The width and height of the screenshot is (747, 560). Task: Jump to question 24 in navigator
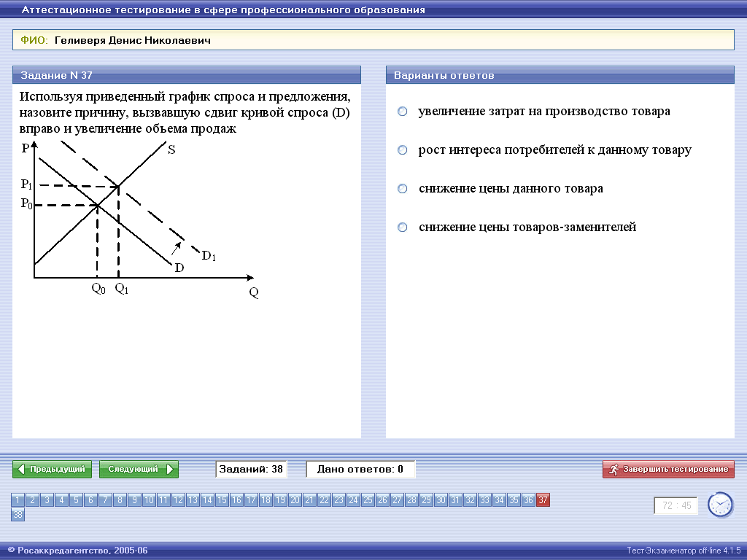click(x=353, y=500)
